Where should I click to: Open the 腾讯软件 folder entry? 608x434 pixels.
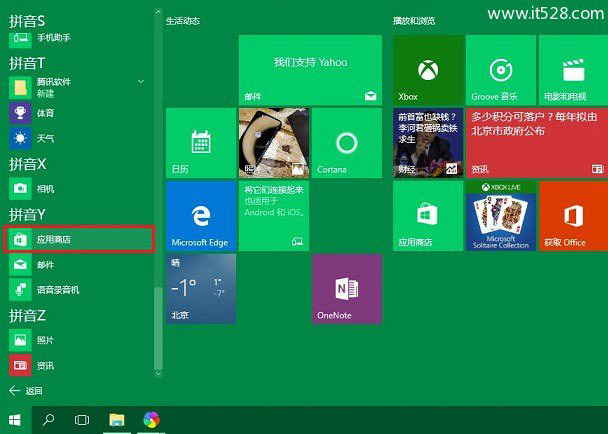[78, 87]
